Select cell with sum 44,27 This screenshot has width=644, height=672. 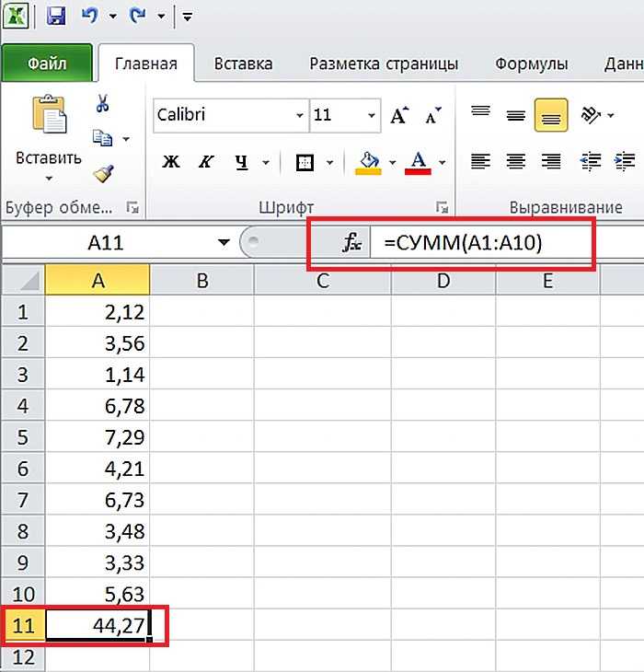(98, 625)
